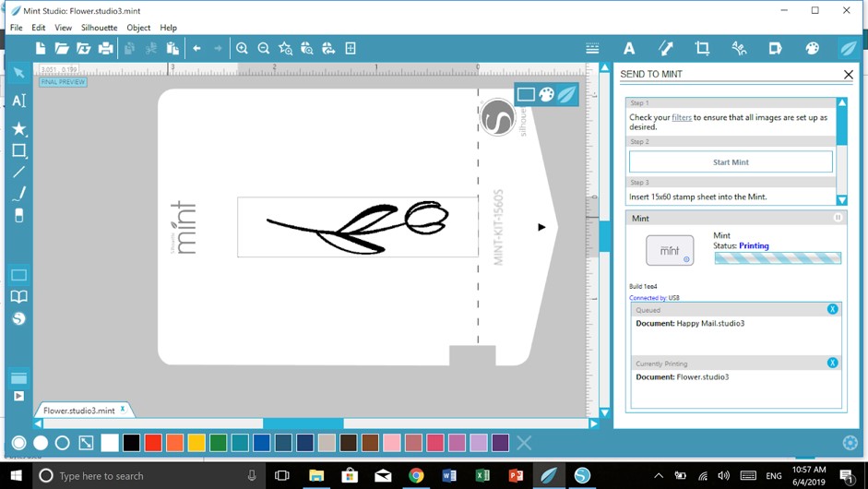The width and height of the screenshot is (868, 489).
Task: Open line style panel icon in top right toolbar
Action: 592,49
